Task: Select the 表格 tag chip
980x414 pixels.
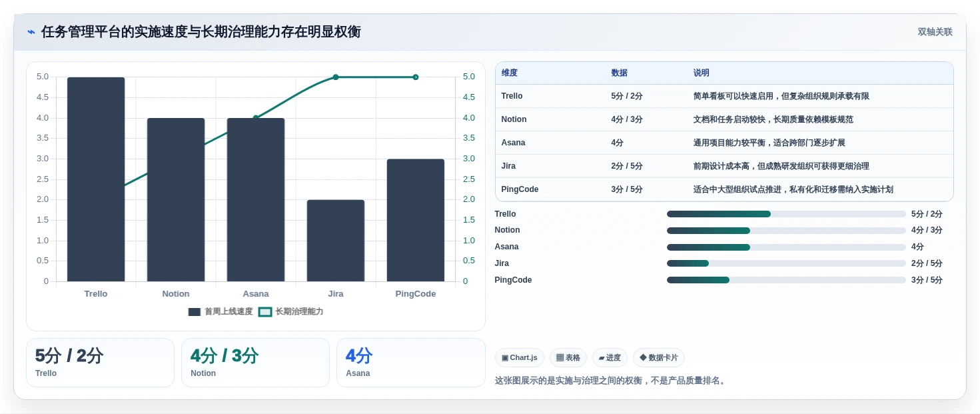Action: [568, 358]
